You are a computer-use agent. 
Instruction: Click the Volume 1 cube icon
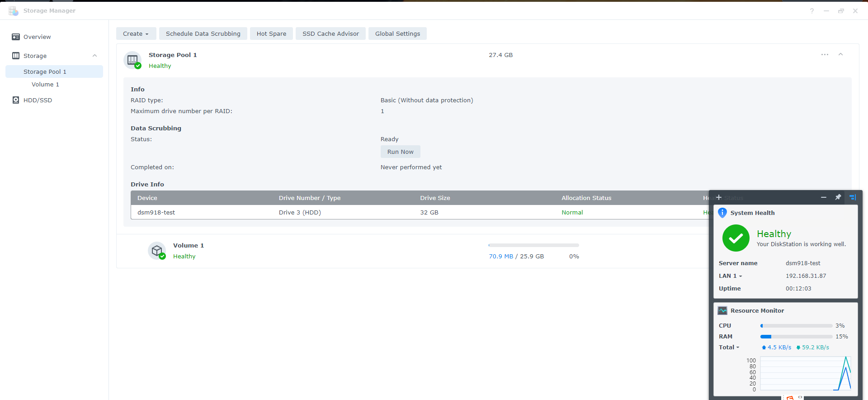[157, 251]
